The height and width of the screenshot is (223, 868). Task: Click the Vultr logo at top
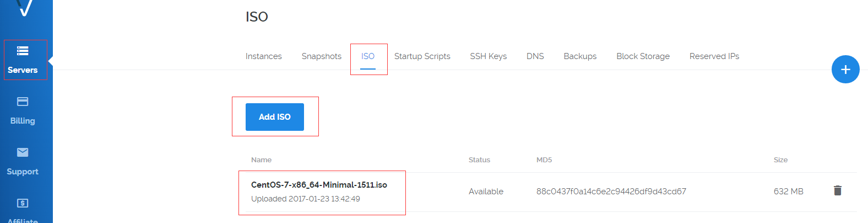pyautogui.click(x=24, y=7)
